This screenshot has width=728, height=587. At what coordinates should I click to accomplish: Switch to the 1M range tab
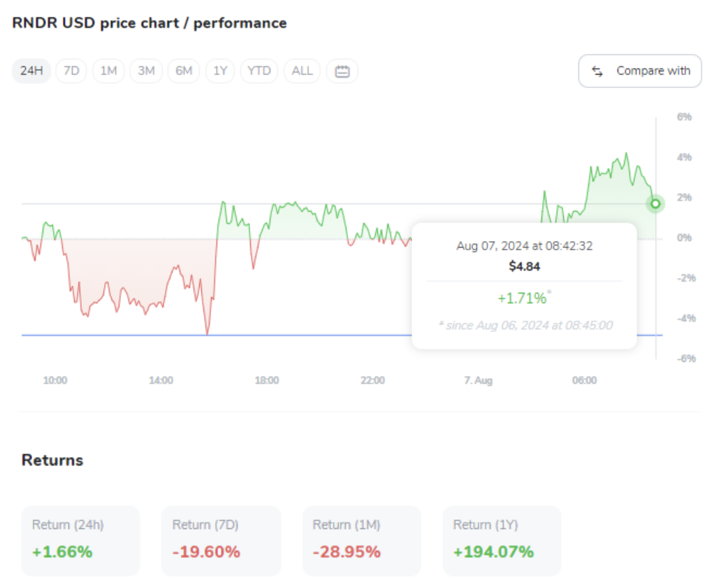(108, 71)
